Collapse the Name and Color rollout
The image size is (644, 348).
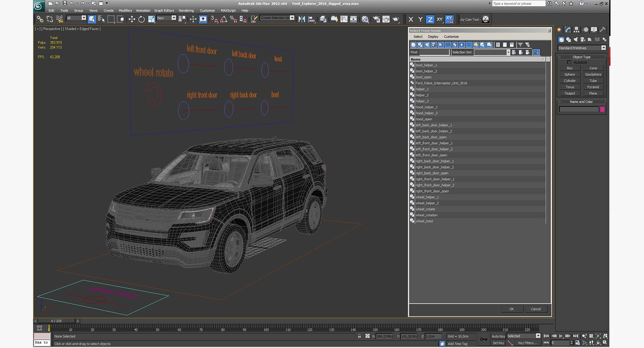(582, 102)
